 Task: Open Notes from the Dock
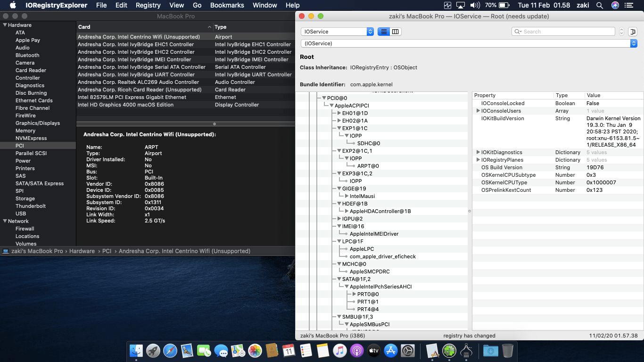coord(323,350)
